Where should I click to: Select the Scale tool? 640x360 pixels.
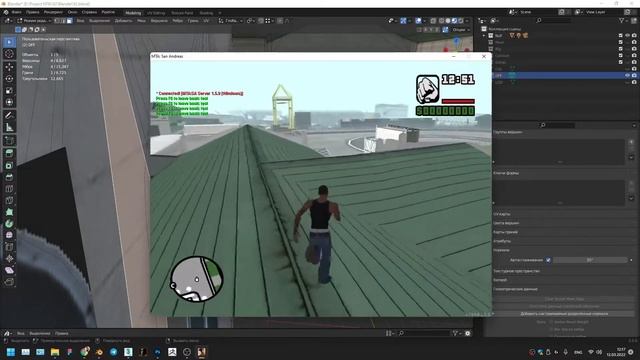[9, 90]
